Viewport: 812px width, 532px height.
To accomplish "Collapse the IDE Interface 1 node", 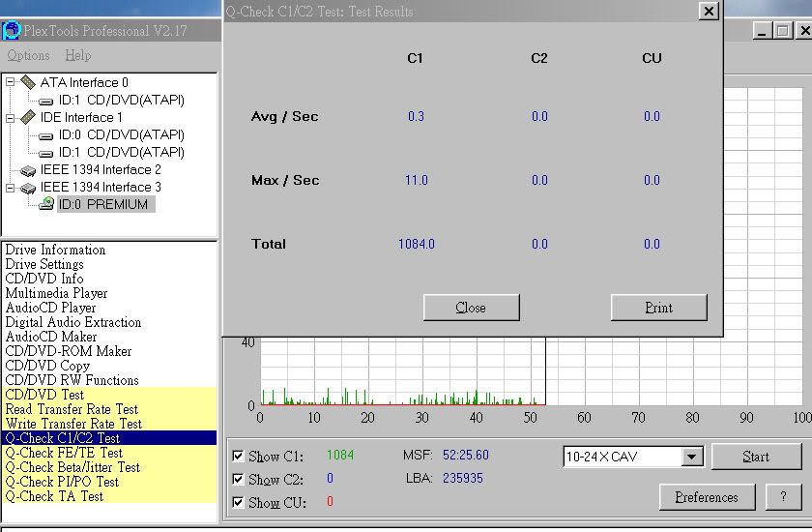I will [x=10, y=118].
